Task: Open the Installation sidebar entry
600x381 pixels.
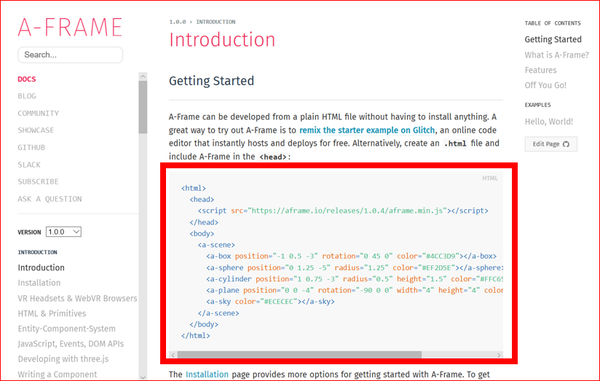Action: coord(39,283)
